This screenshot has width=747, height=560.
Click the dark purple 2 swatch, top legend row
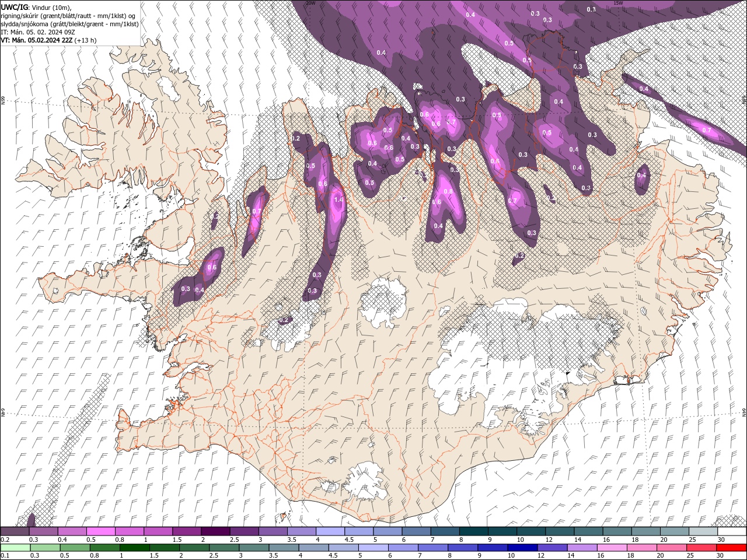click(215, 531)
